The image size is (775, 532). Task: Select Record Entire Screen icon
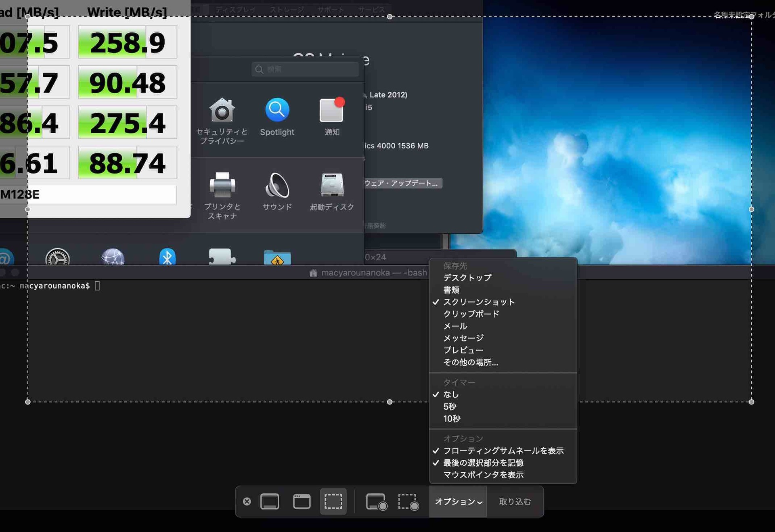[376, 502]
